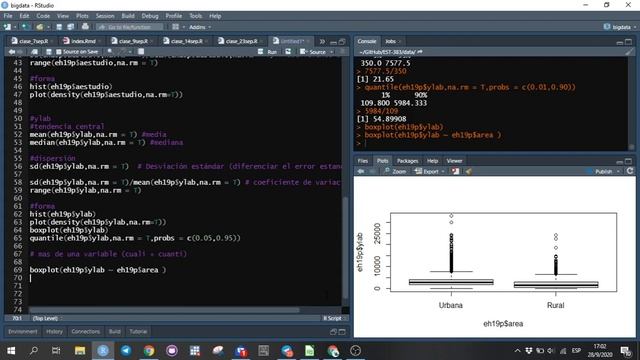This screenshot has width=640, height=360.
Task: Save script icon in editor toolbar
Action: click(49, 52)
